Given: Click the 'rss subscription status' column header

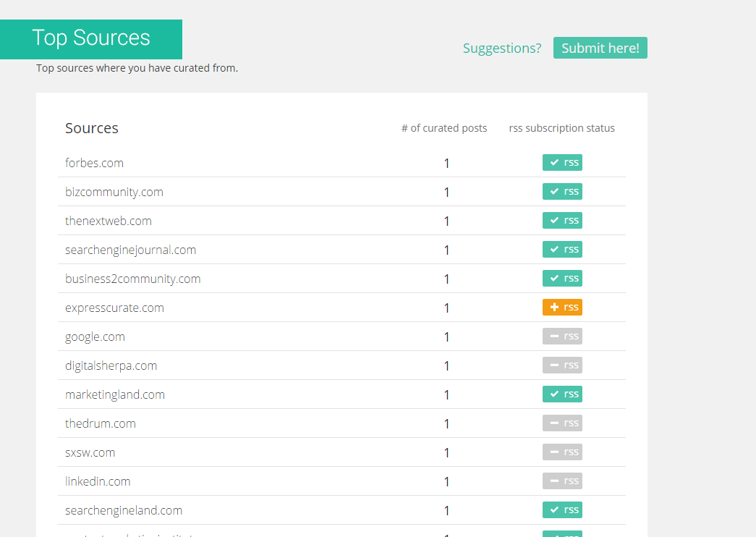Looking at the screenshot, I should point(561,128).
